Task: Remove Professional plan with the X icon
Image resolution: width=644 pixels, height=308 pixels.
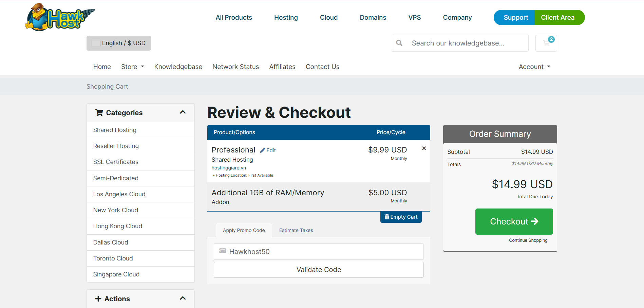Action: point(424,148)
